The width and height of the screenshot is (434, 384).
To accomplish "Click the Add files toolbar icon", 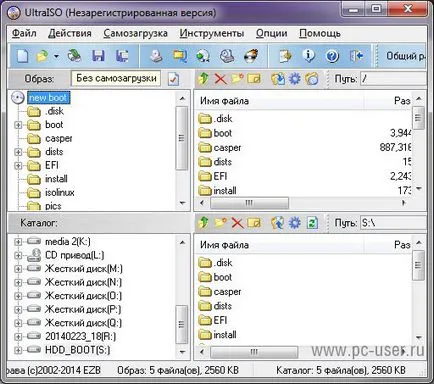I will pos(285,56).
